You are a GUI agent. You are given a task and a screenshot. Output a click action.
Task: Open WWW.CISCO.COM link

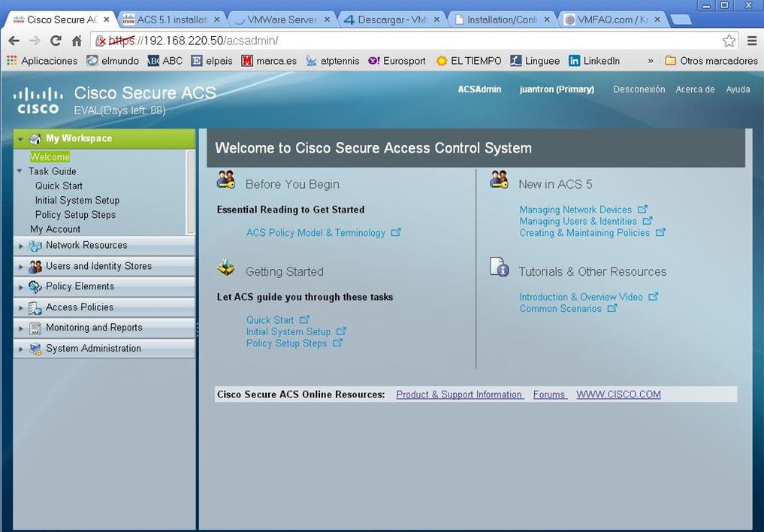(x=618, y=394)
